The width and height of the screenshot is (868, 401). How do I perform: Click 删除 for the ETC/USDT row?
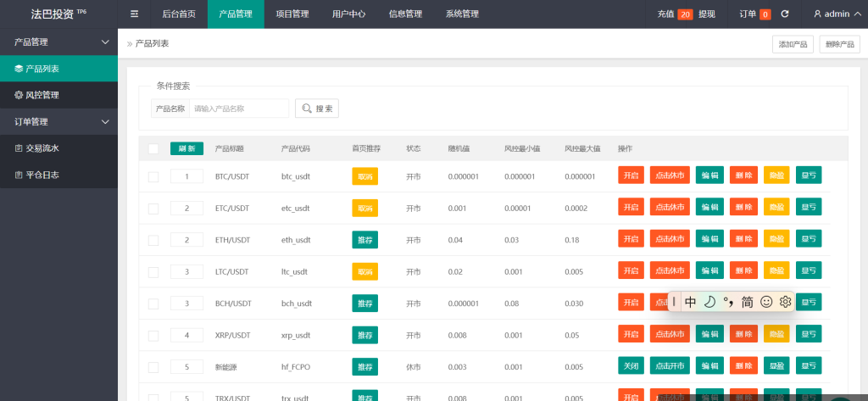[x=743, y=208]
